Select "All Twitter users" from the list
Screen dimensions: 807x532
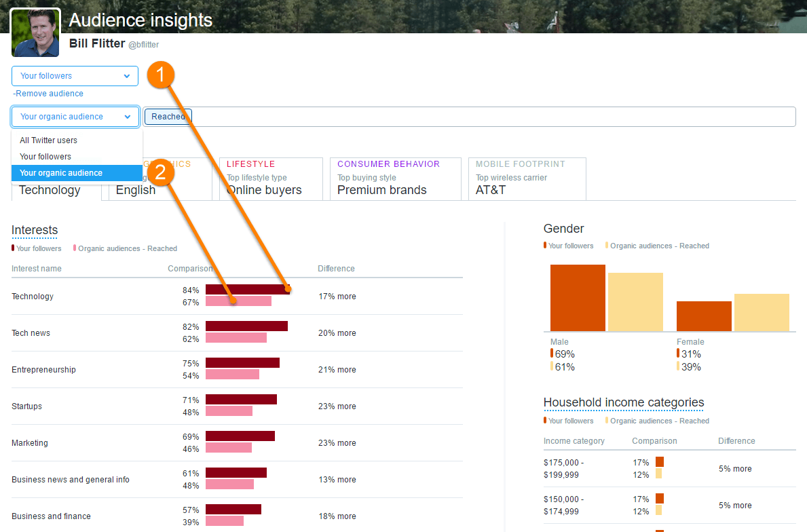(x=47, y=140)
